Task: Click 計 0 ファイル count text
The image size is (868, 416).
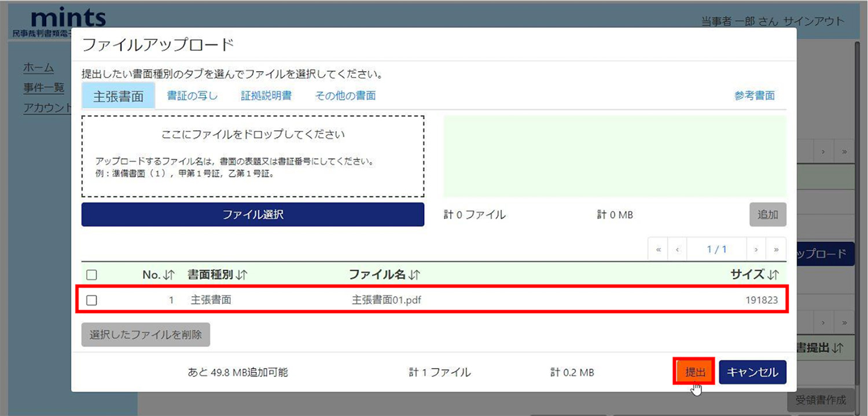Action: [475, 215]
